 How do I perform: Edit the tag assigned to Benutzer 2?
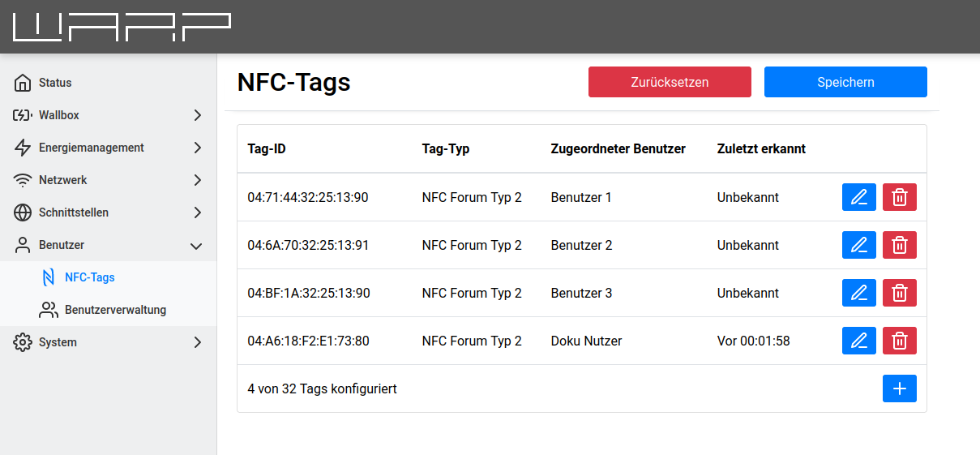point(858,245)
